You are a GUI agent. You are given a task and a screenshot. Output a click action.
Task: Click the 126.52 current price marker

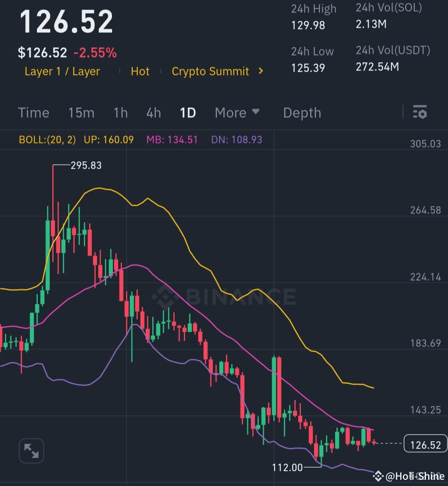pos(425,444)
